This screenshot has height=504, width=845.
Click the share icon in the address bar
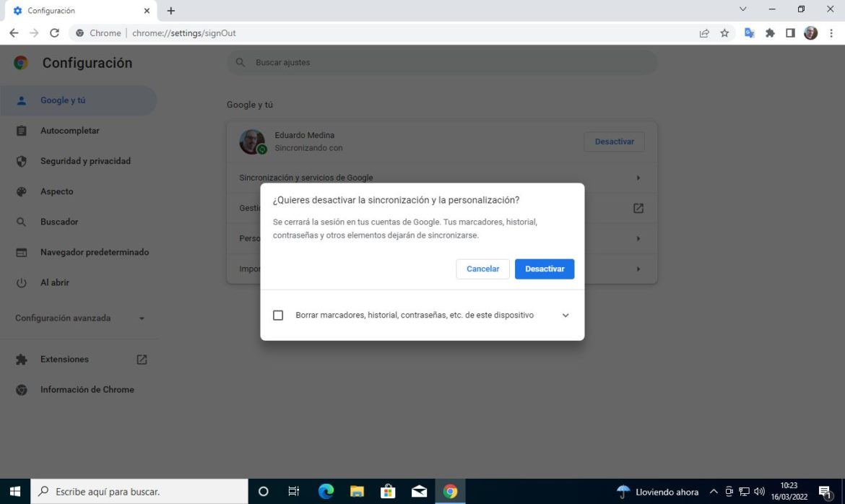coord(703,32)
